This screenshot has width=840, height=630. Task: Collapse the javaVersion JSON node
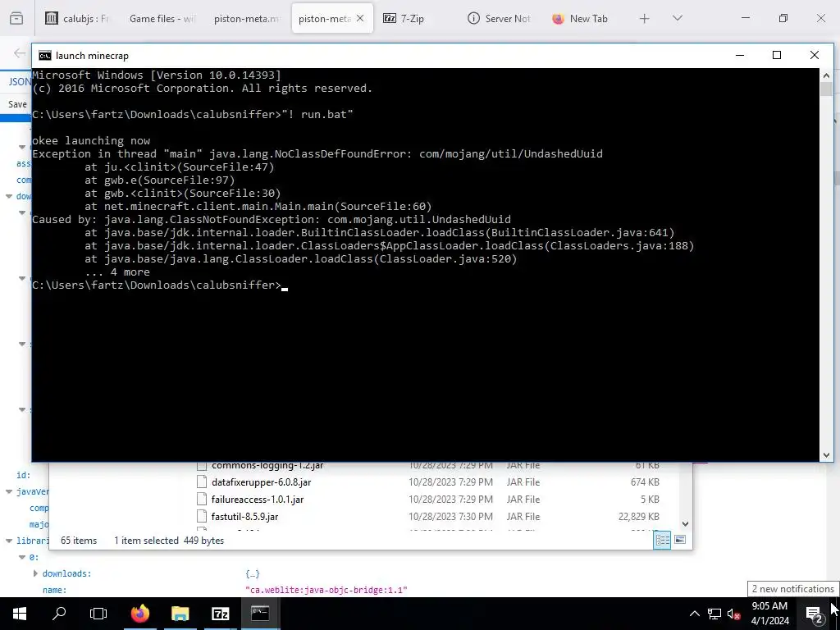coord(9,492)
